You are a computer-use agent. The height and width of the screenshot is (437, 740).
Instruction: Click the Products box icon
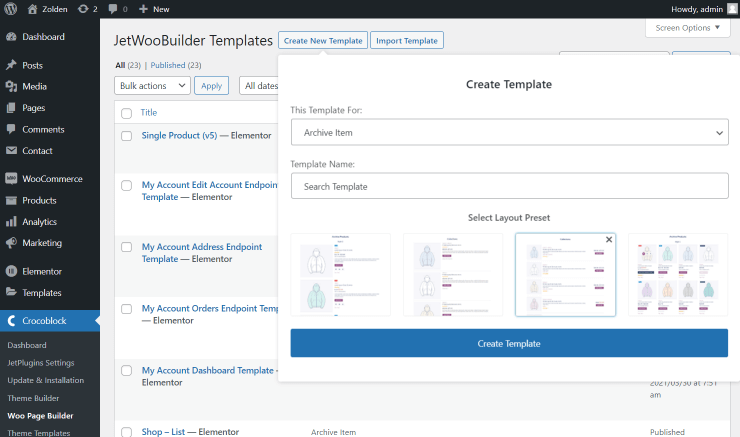(x=11, y=200)
